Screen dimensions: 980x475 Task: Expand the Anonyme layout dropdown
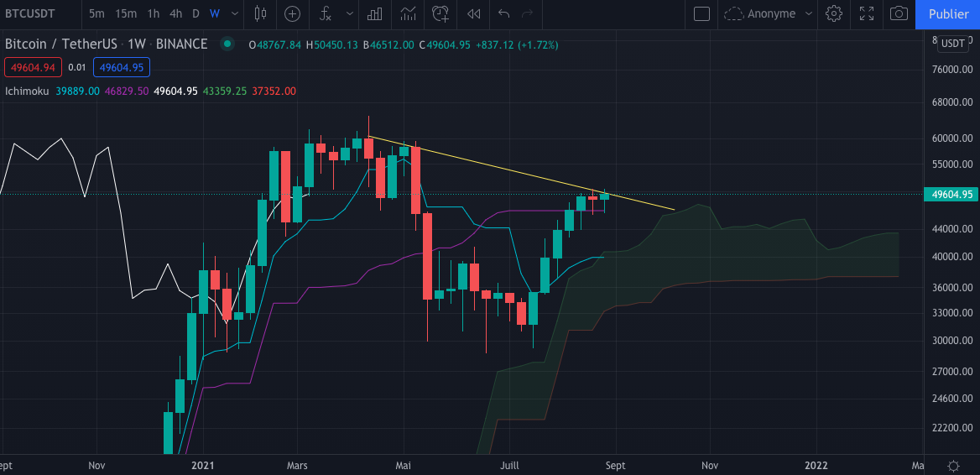click(808, 13)
